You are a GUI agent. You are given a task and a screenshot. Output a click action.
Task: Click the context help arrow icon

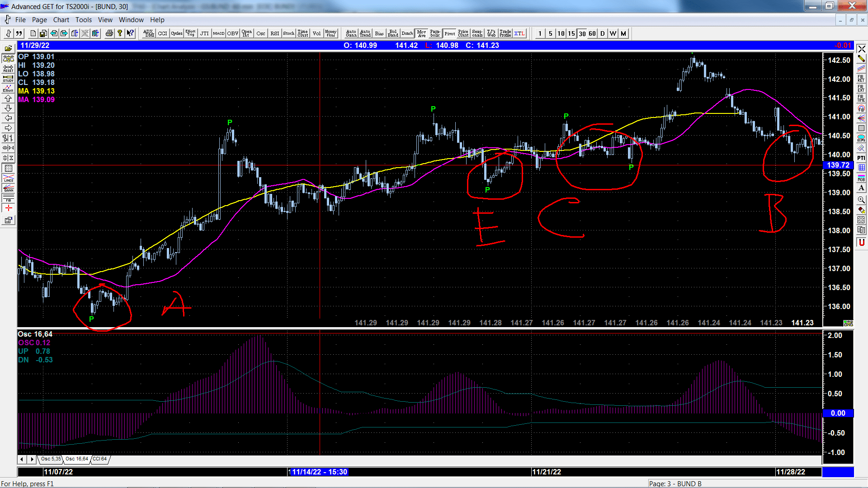point(130,33)
